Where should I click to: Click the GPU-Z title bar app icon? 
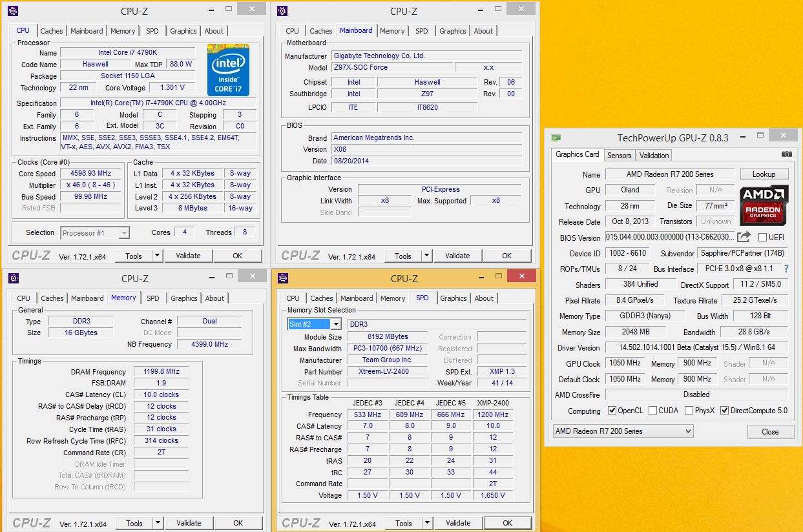pos(555,138)
